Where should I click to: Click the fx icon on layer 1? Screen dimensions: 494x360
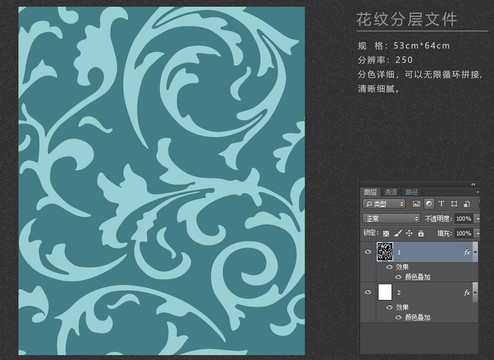pyautogui.click(x=467, y=252)
